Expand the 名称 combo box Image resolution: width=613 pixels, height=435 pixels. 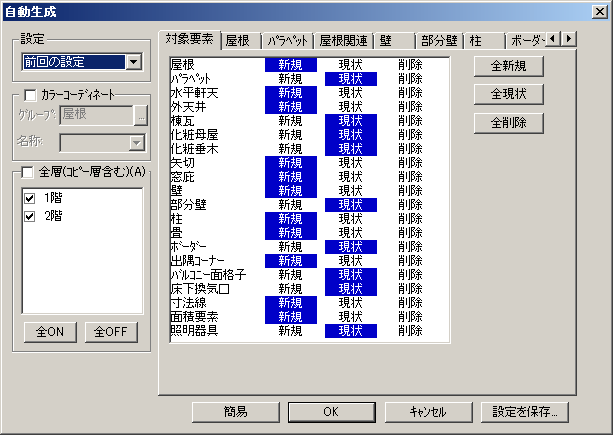137,143
